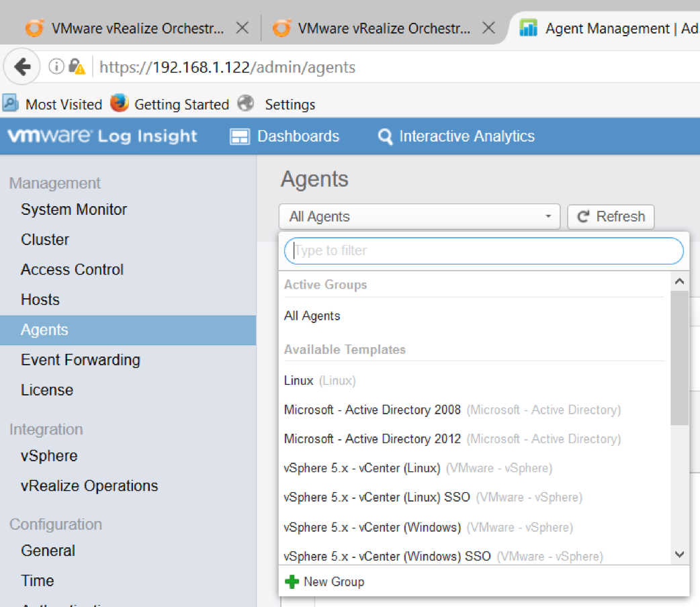
Task: Pick vSphere 5.x - vCenter (Linux) SSO template
Action: (433, 497)
